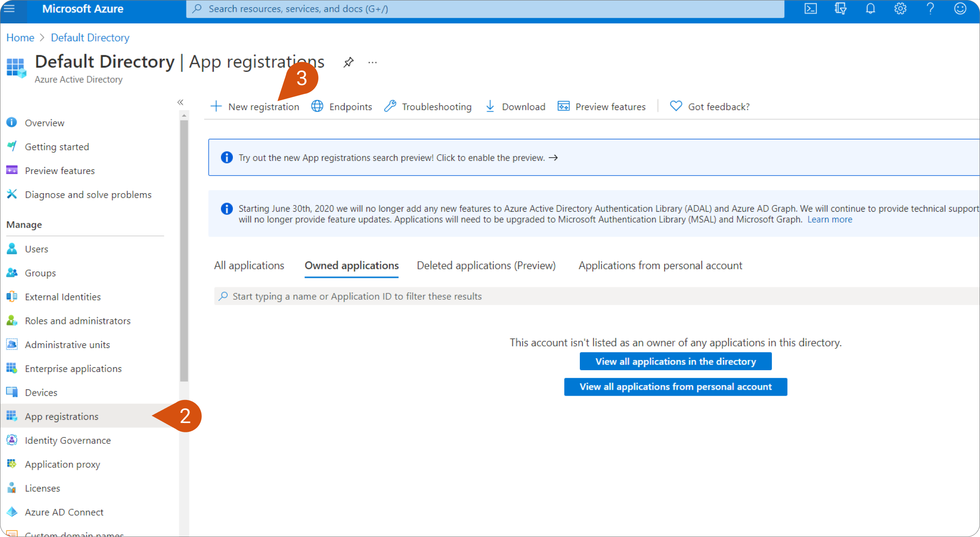This screenshot has height=537, width=980.
Task: Open the portal settings gear
Action: pos(900,9)
